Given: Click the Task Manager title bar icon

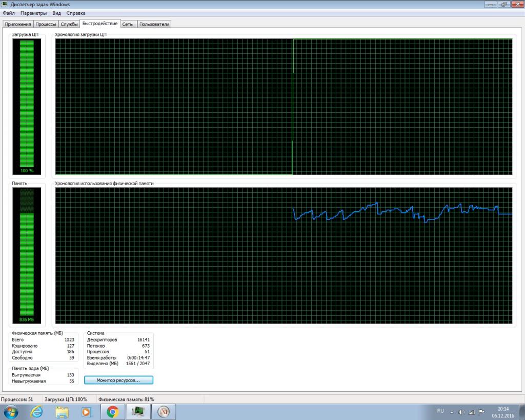Looking at the screenshot, I should coord(5,4).
